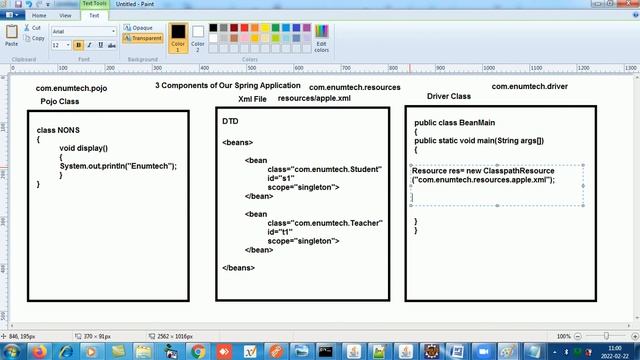Open the Paste options dropdown label
This screenshot has height=360, width=640.
pos(11,44)
